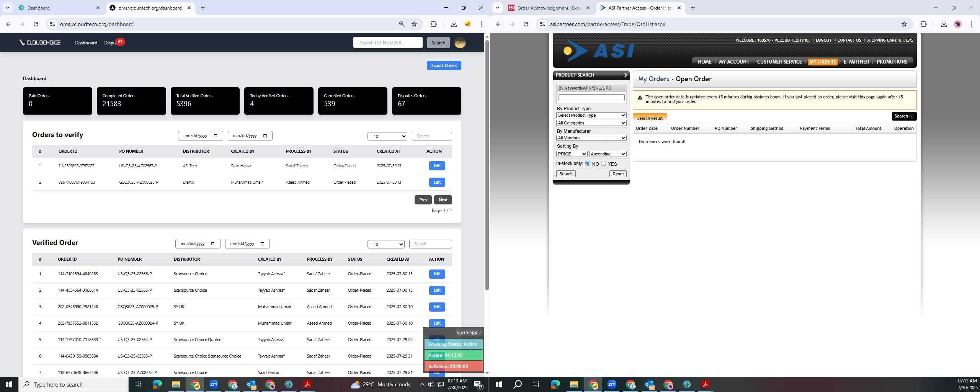The height and width of the screenshot is (392, 980).
Task: Expand Select Product Type dropdown
Action: pyautogui.click(x=591, y=115)
